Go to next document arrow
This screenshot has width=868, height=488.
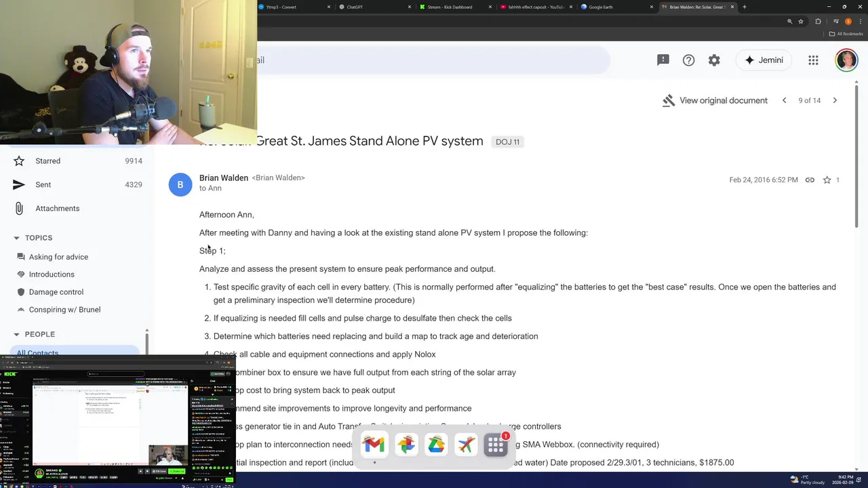pos(835,100)
